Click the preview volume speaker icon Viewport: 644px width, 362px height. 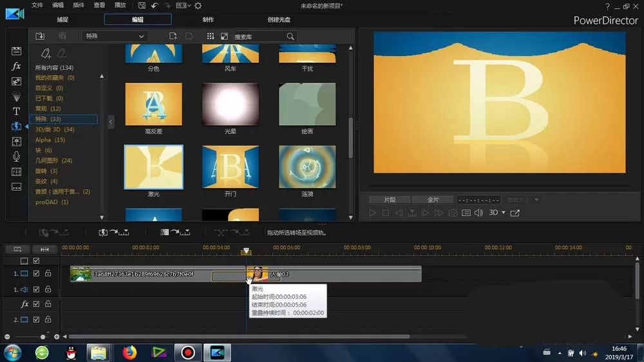click(x=479, y=213)
